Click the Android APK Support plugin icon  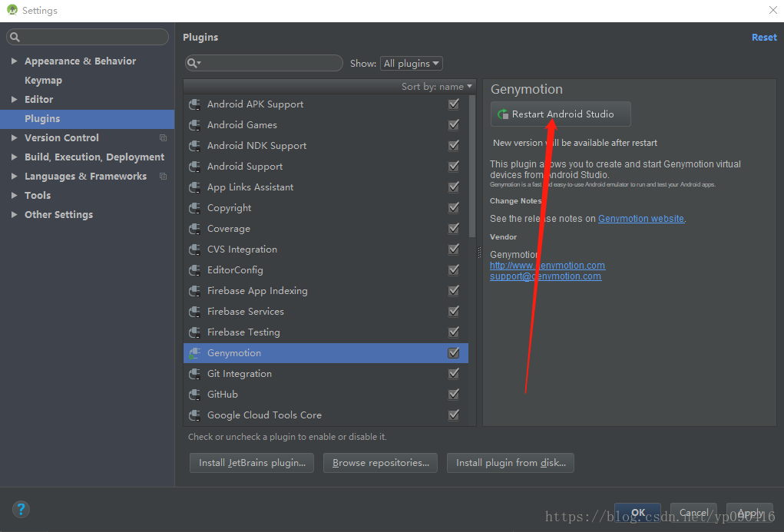tap(194, 104)
